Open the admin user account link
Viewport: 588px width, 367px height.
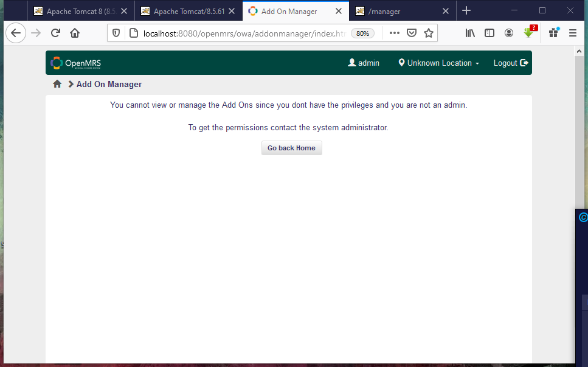[x=364, y=63]
